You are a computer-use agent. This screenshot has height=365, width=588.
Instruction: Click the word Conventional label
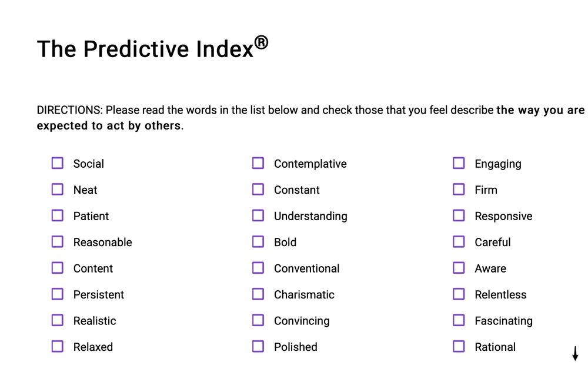(x=306, y=268)
